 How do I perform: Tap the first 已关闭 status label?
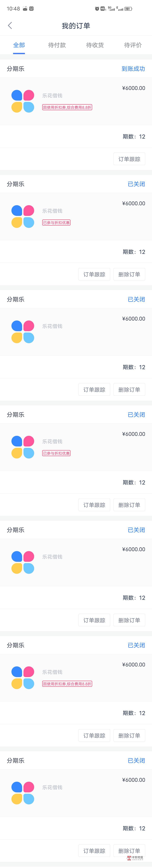click(x=136, y=184)
